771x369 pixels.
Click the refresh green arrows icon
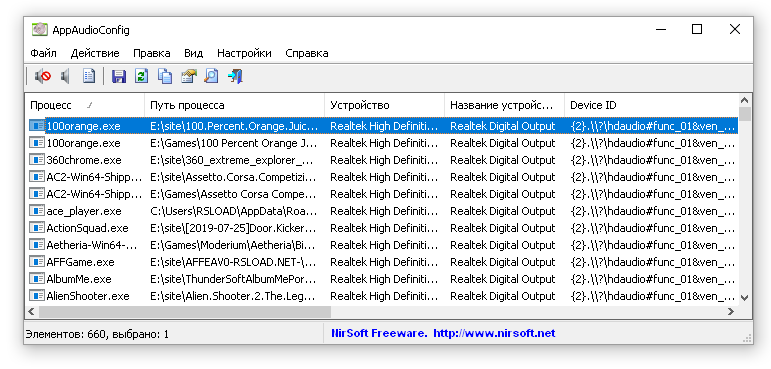tap(142, 76)
